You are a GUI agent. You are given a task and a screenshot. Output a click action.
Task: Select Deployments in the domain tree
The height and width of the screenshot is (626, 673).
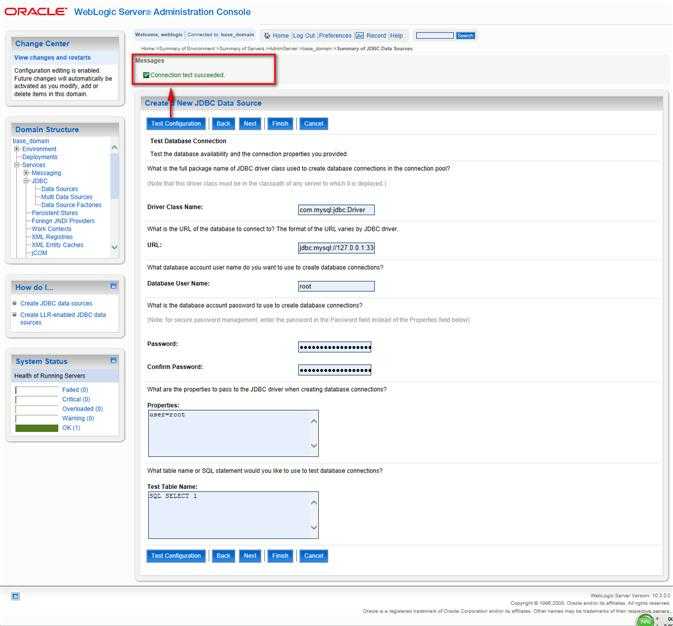click(40, 157)
